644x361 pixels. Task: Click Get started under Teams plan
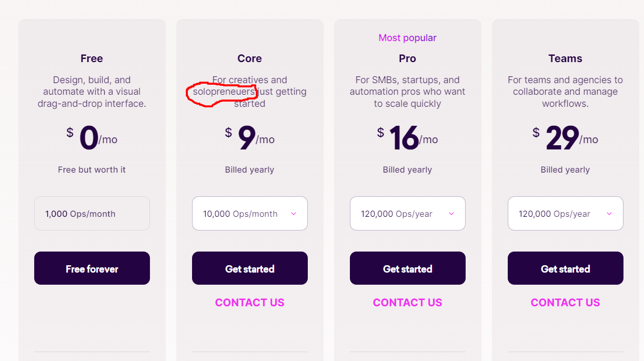click(566, 268)
